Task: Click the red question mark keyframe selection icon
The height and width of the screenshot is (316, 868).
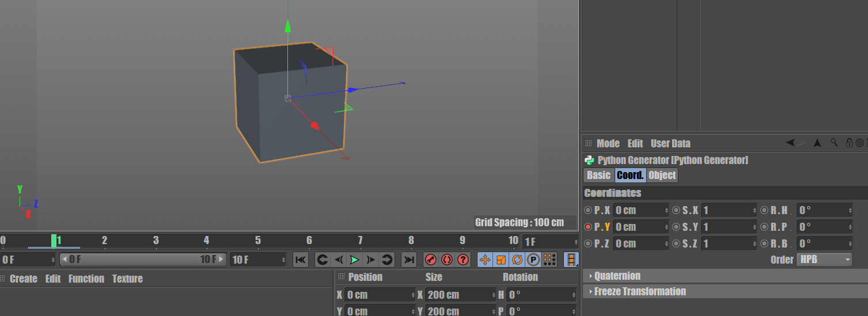Action: point(463,260)
